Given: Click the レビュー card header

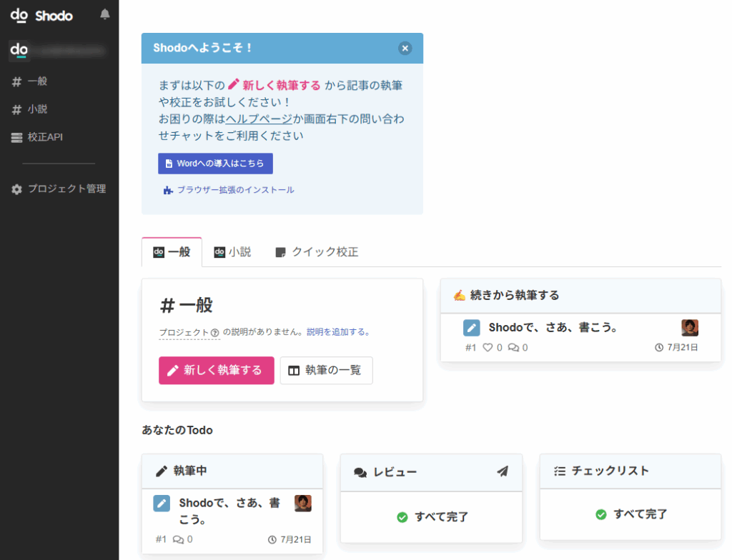Looking at the screenshot, I should coord(431,472).
